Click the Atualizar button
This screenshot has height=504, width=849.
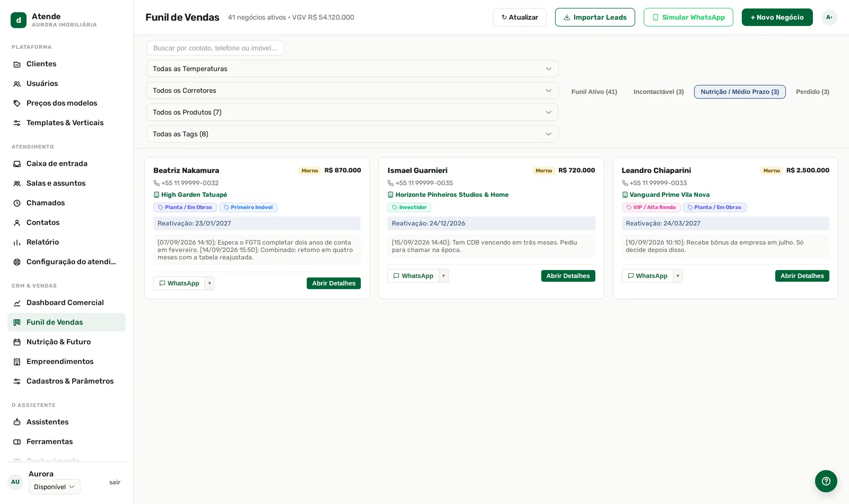(519, 18)
